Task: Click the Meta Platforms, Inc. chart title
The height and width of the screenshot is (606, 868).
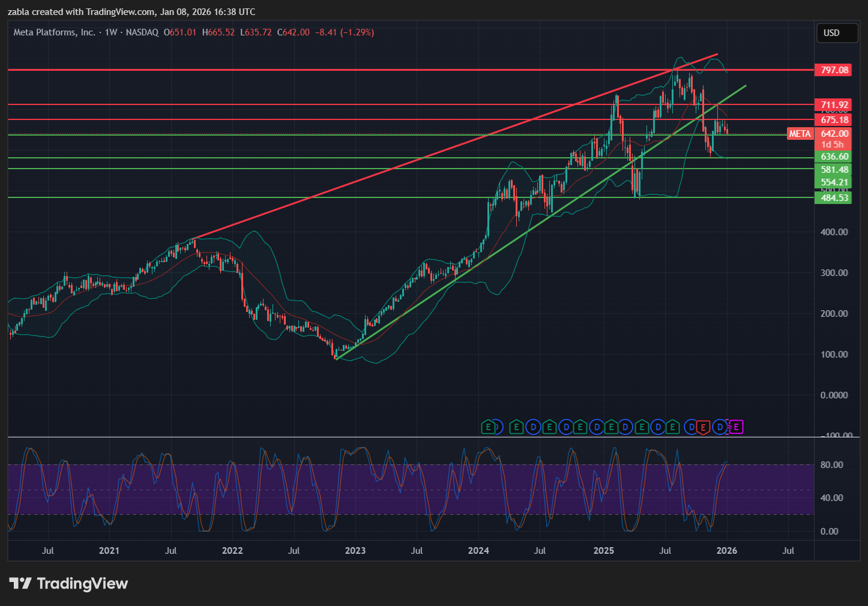Action: [x=55, y=32]
